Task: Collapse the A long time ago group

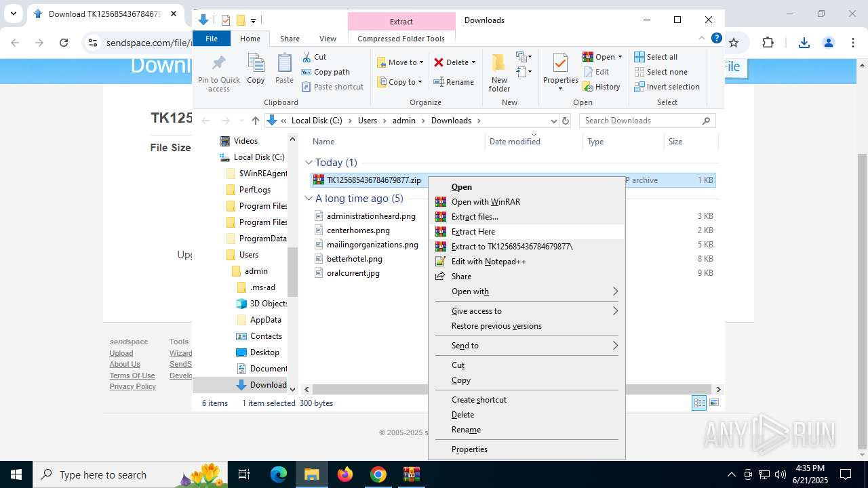Action: point(309,199)
